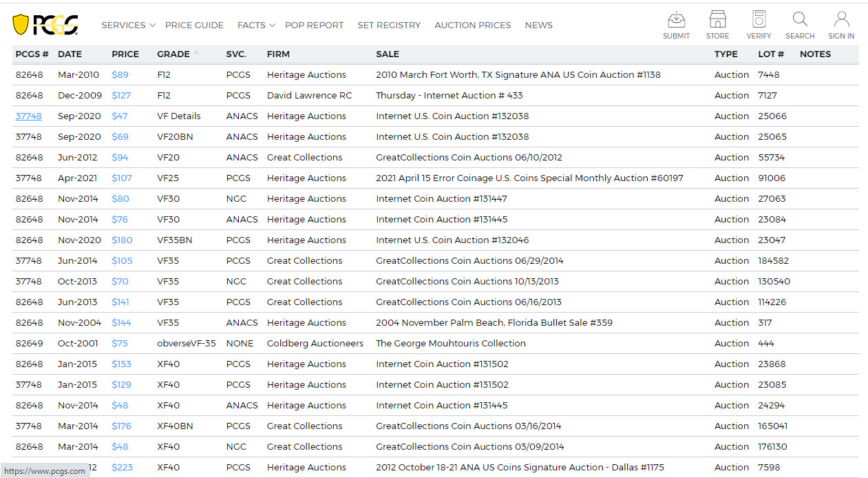Open the $176 price link
Viewport: 868px width, 478px height.
click(121, 426)
